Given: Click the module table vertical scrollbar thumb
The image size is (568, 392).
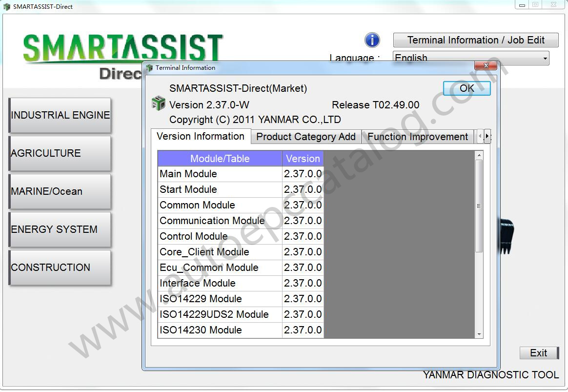Looking at the screenshot, I should point(479,206).
